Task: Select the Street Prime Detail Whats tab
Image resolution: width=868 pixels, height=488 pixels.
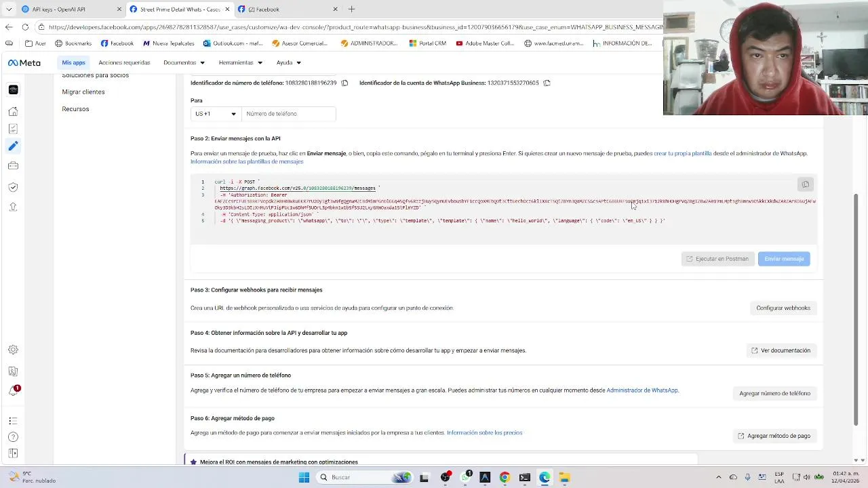Action: tap(180, 9)
